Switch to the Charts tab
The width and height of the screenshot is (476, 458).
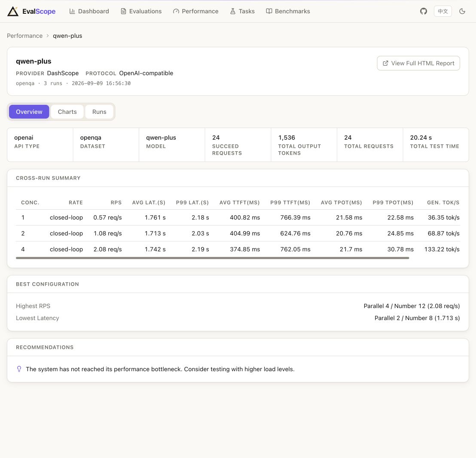click(x=67, y=112)
